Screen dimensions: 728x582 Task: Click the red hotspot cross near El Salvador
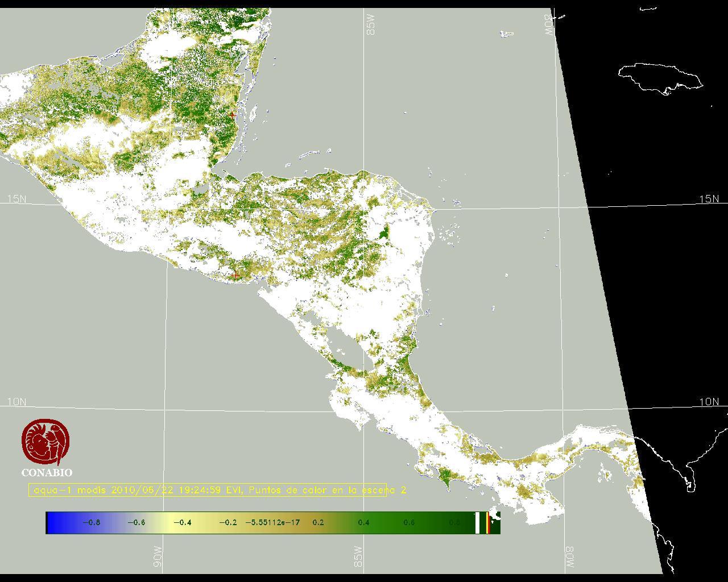236,276
